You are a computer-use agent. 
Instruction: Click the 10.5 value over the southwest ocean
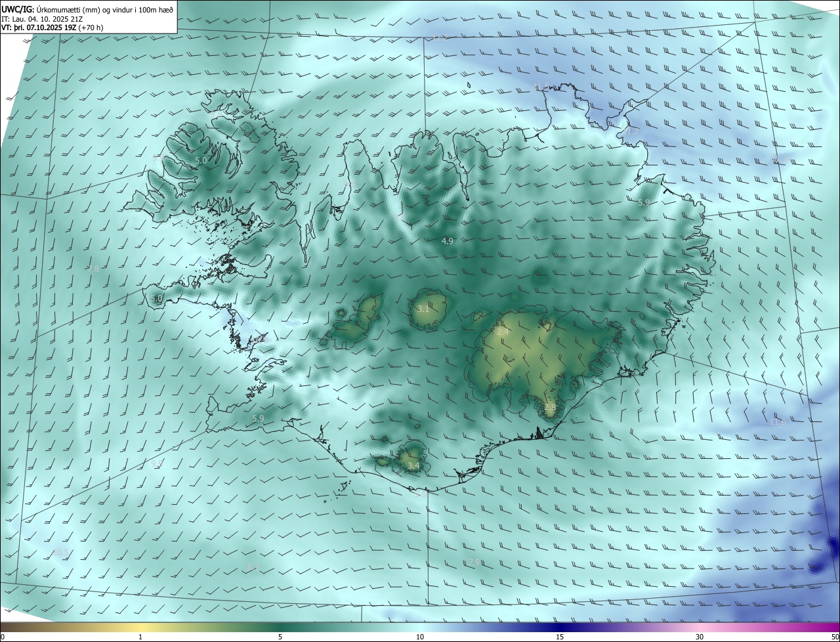[x=60, y=553]
